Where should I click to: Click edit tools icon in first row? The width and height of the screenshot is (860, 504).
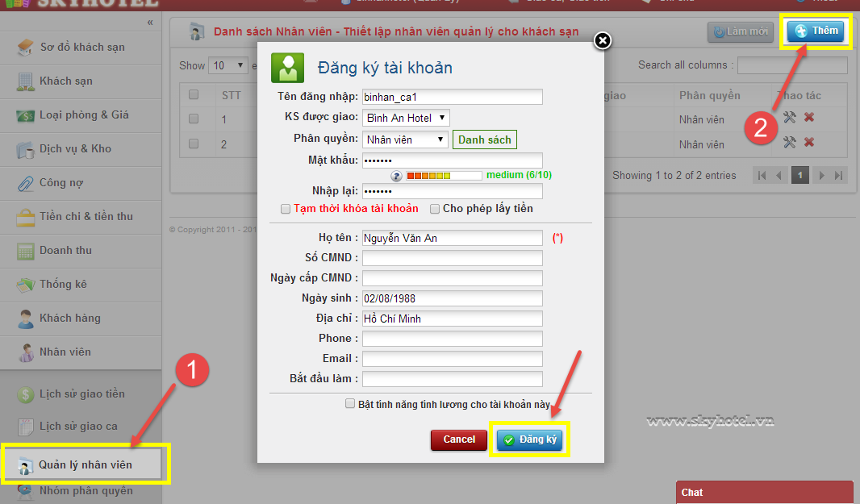(789, 118)
